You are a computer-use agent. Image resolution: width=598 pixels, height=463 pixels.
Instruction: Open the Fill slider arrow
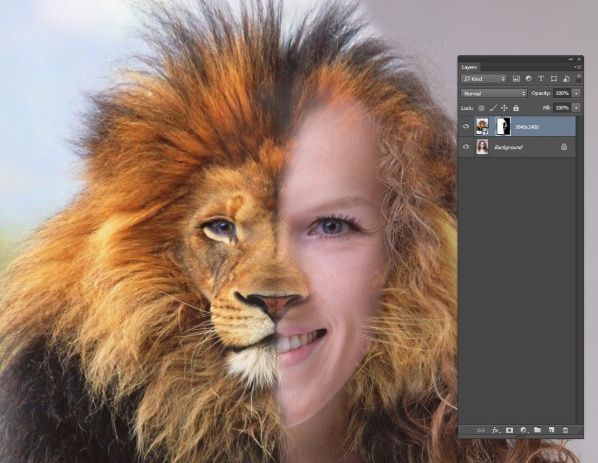coord(577,108)
